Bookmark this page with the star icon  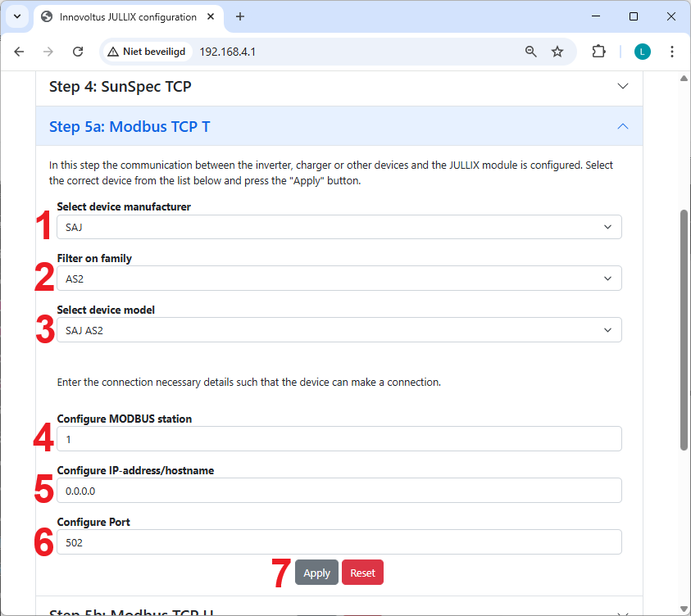pyautogui.click(x=557, y=52)
